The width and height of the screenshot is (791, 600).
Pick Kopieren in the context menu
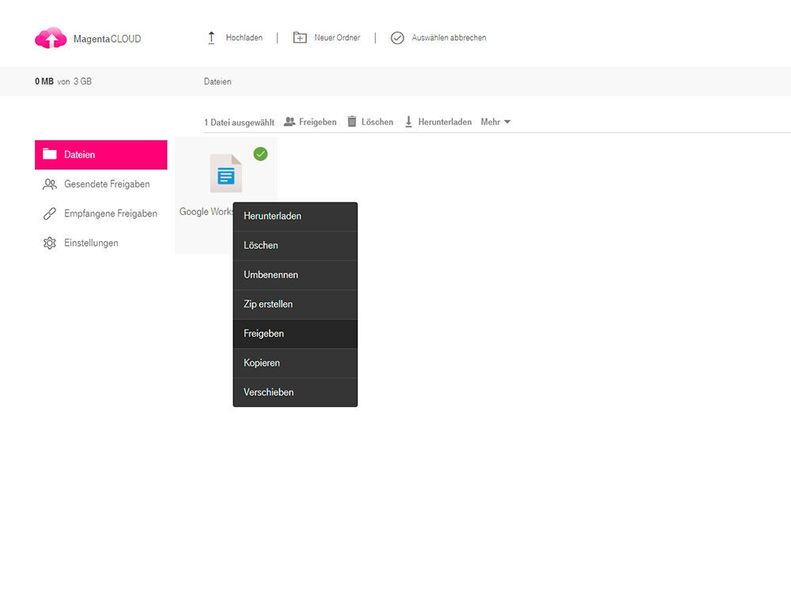pyautogui.click(x=295, y=363)
